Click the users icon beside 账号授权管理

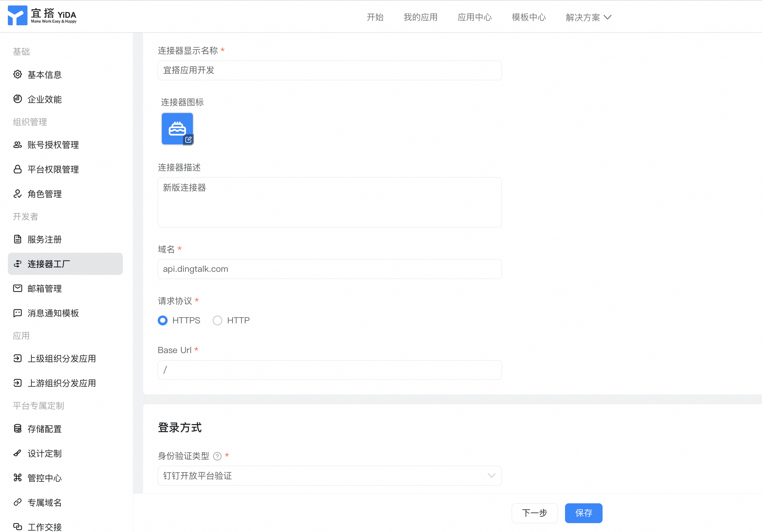[17, 145]
